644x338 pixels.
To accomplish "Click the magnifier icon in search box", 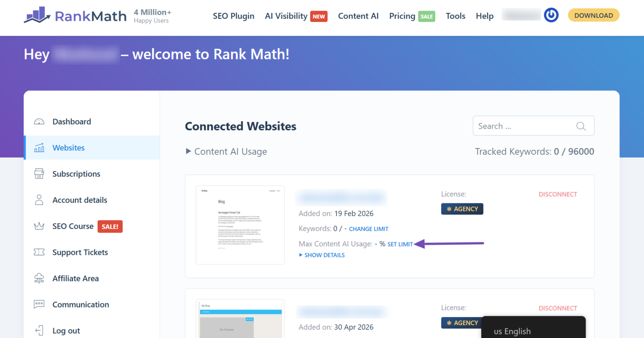I will pos(581,126).
